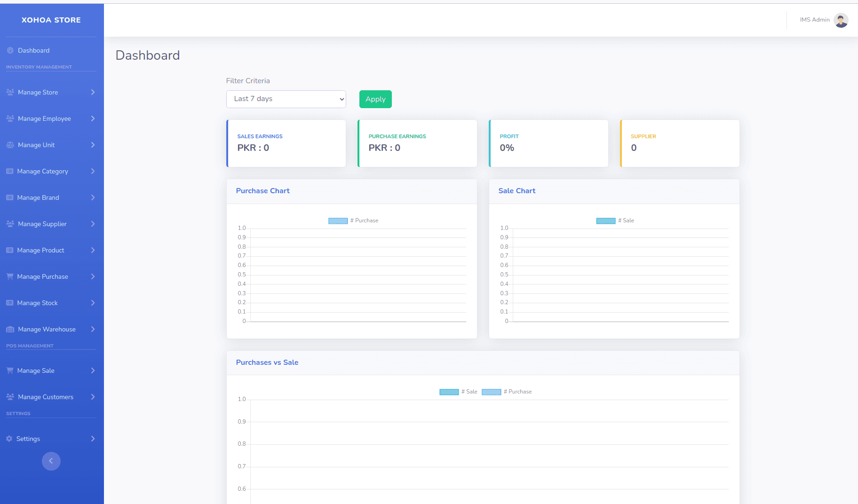Click the Sale Chart heading

516,191
